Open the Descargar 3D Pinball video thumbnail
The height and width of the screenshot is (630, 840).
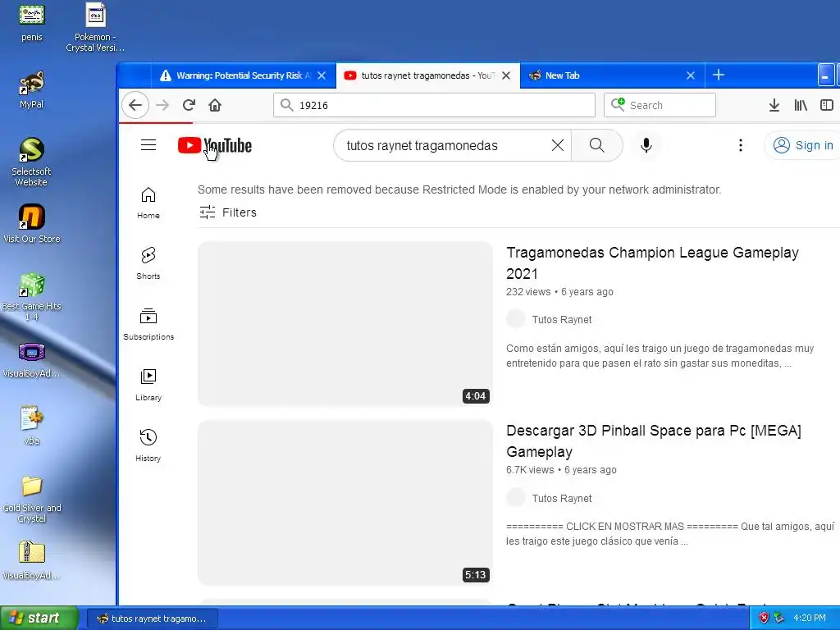coord(345,502)
